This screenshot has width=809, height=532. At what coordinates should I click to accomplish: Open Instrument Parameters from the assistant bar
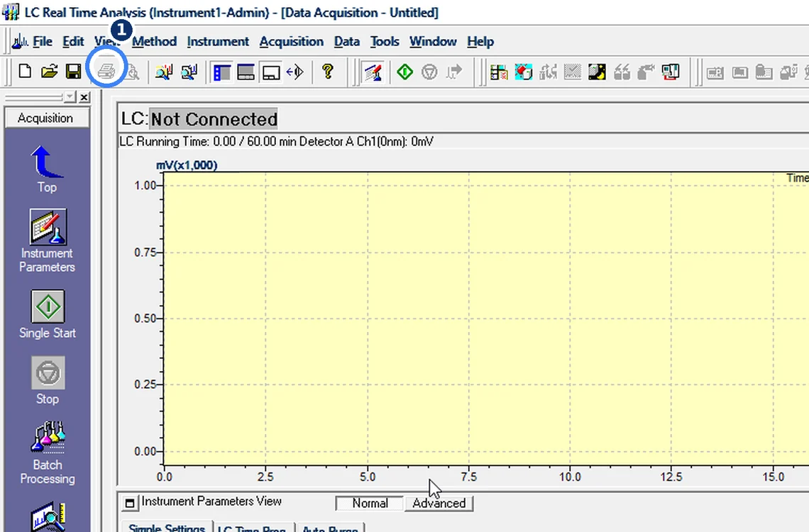(47, 240)
